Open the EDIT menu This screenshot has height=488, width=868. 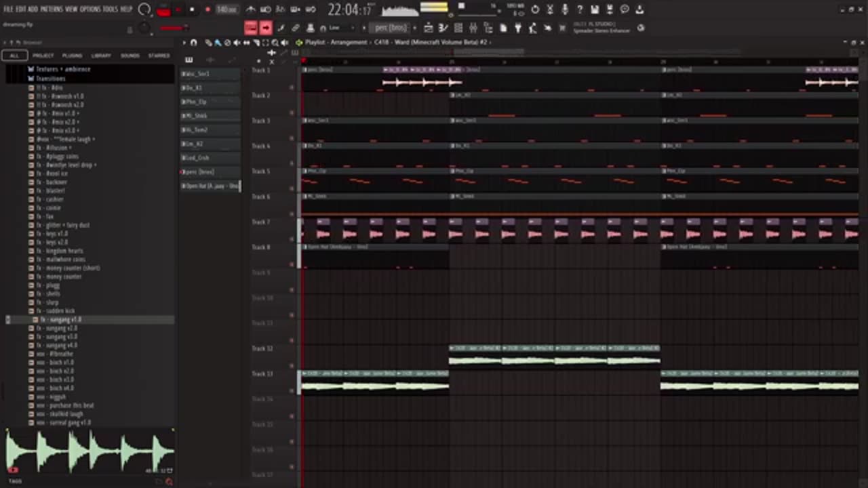[x=20, y=9]
